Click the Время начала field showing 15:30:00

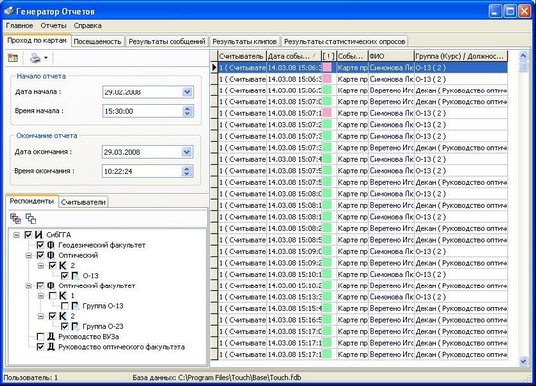tap(148, 111)
